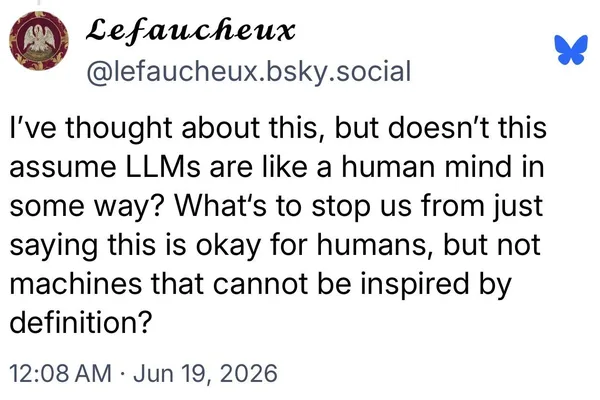Click the word "assume" in the post
600x400 pixels.
[63, 168]
